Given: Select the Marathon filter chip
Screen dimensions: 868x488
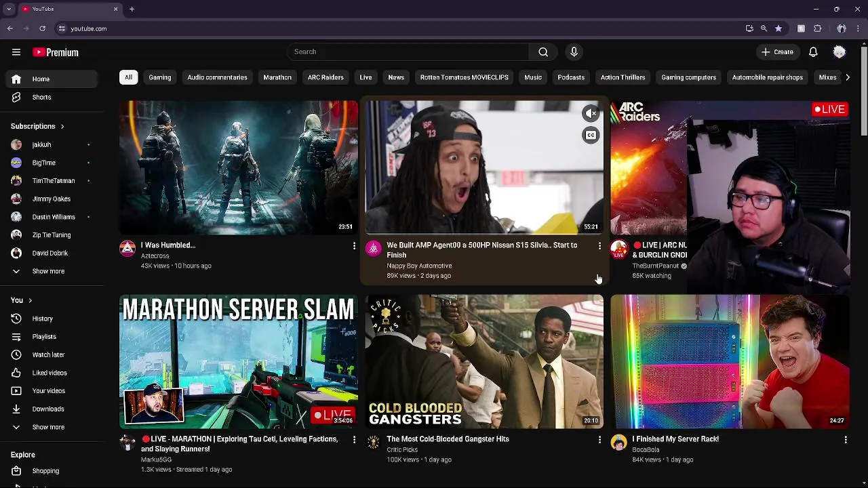Looking at the screenshot, I should pos(277,77).
